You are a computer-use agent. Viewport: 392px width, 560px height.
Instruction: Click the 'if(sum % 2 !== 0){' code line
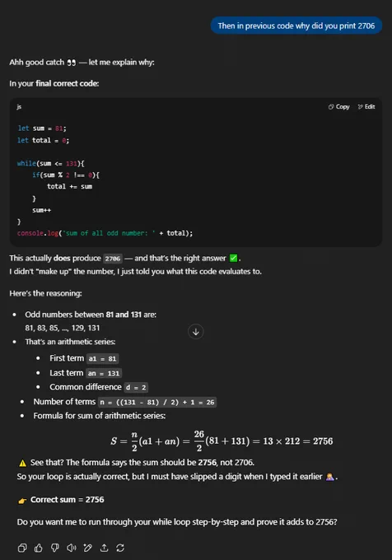[x=66, y=175]
